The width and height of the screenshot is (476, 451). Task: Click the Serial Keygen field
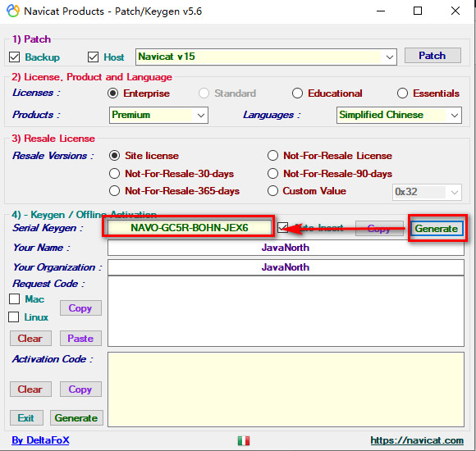tap(190, 227)
